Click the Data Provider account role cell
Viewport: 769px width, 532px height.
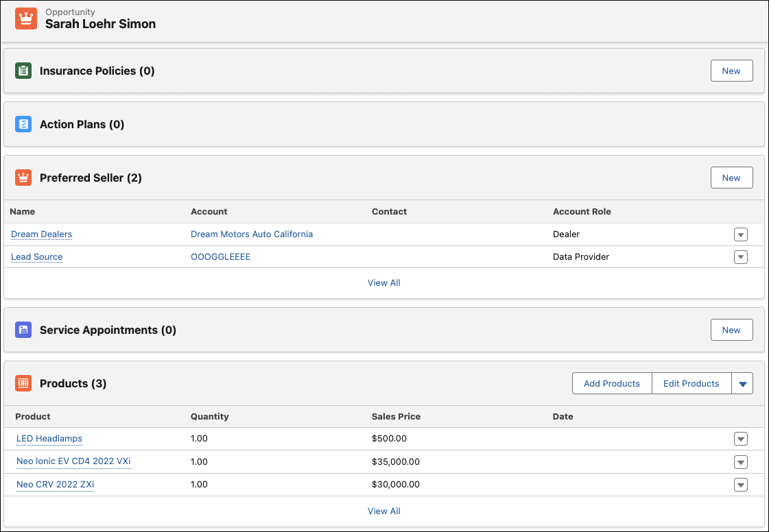click(x=580, y=257)
